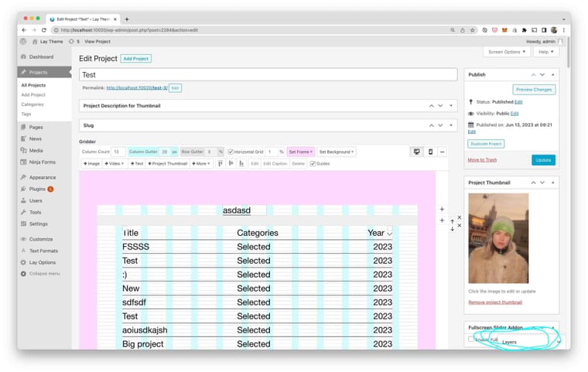
Task: Click the project title field containing Test
Action: point(268,75)
